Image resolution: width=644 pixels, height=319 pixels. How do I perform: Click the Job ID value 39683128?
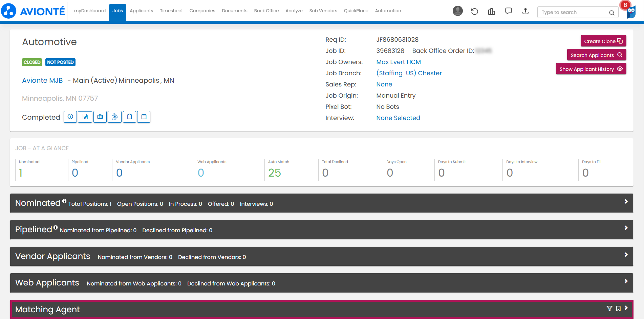point(390,51)
